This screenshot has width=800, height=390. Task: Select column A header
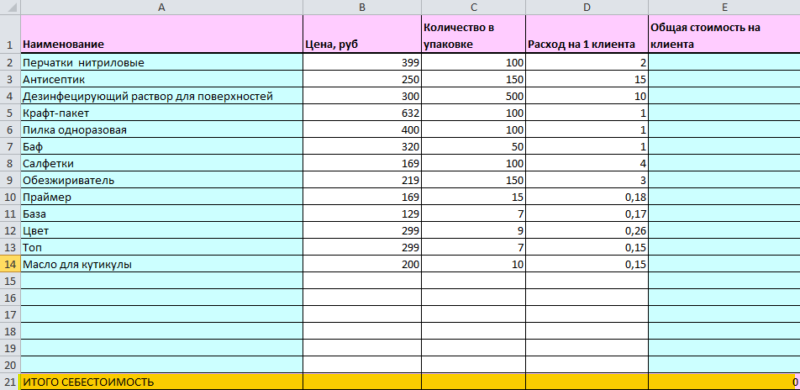click(161, 7)
